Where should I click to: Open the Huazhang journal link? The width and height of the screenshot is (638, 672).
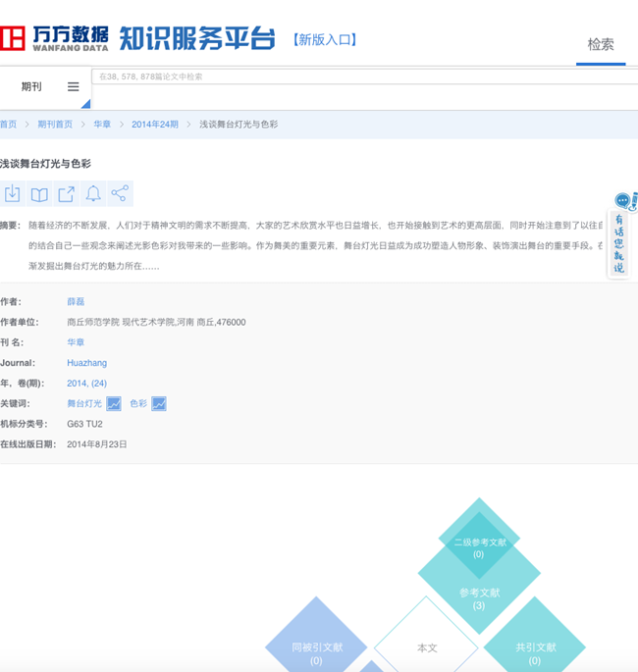tap(86, 363)
